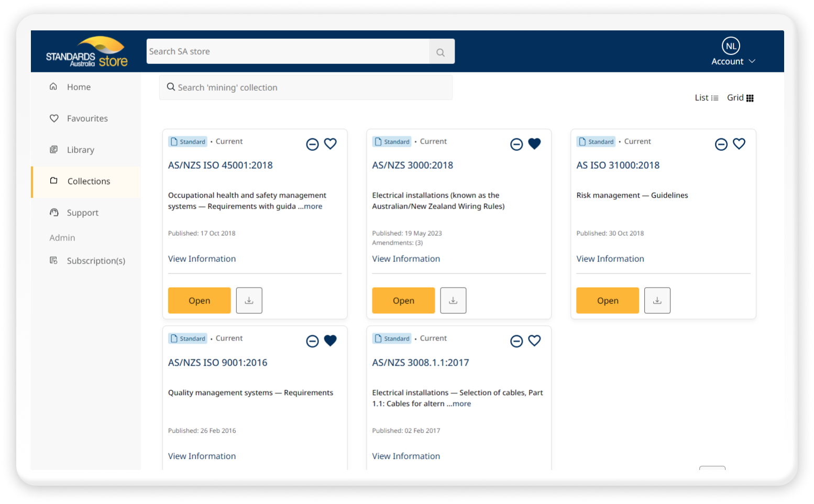The image size is (814, 504).
Task: Open the AS/NZS 3000:2018 document
Action: [x=403, y=301]
